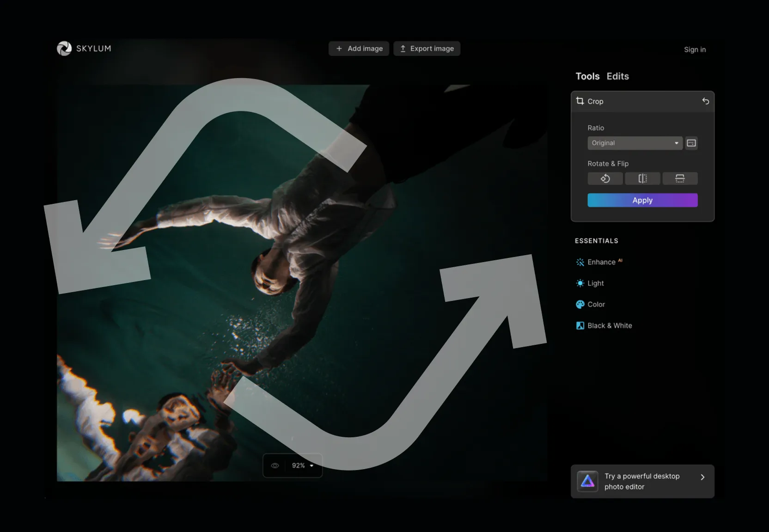The height and width of the screenshot is (532, 769).
Task: Rotate the image with the rotate icon
Action: [605, 178]
